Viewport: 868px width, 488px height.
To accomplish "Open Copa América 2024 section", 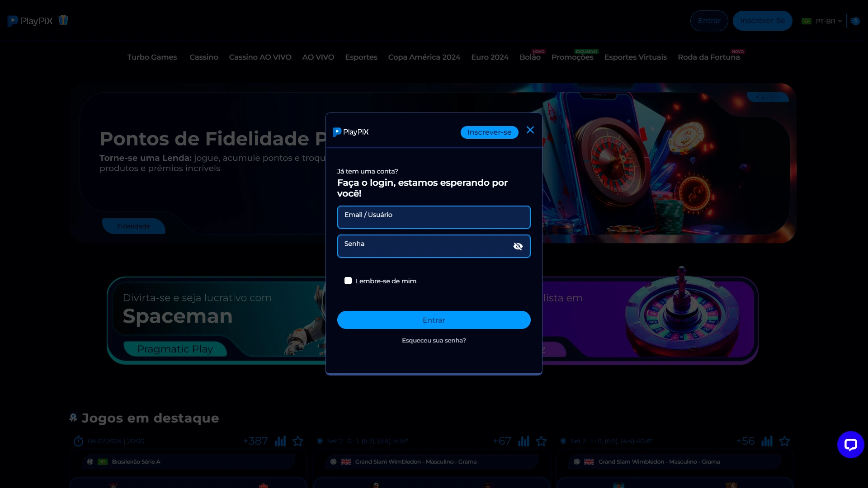I will (x=424, y=57).
